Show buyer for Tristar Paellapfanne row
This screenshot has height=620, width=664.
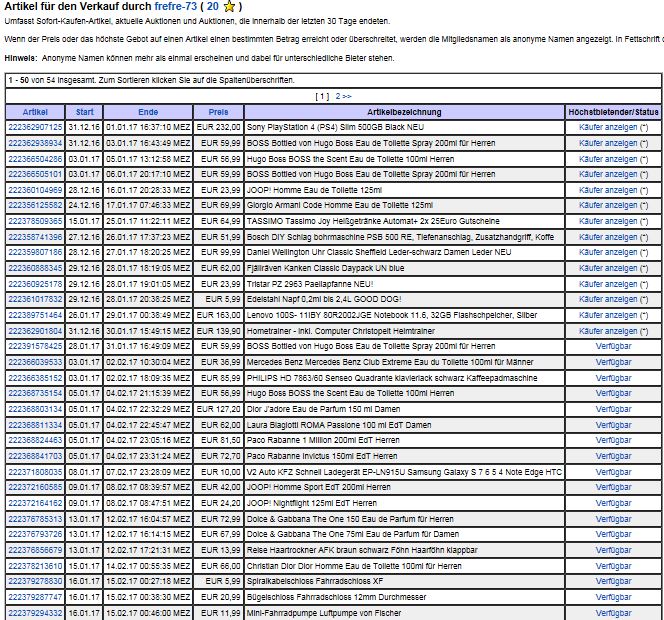(608, 284)
